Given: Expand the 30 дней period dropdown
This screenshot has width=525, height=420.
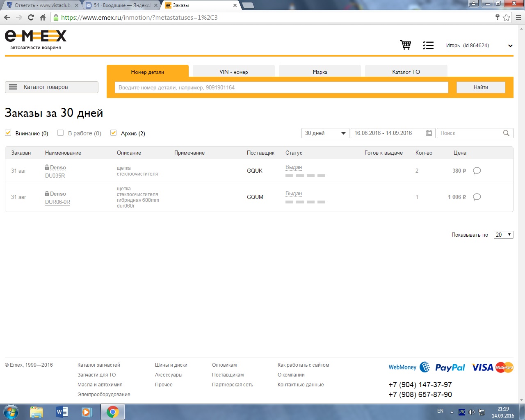Looking at the screenshot, I should [x=325, y=133].
